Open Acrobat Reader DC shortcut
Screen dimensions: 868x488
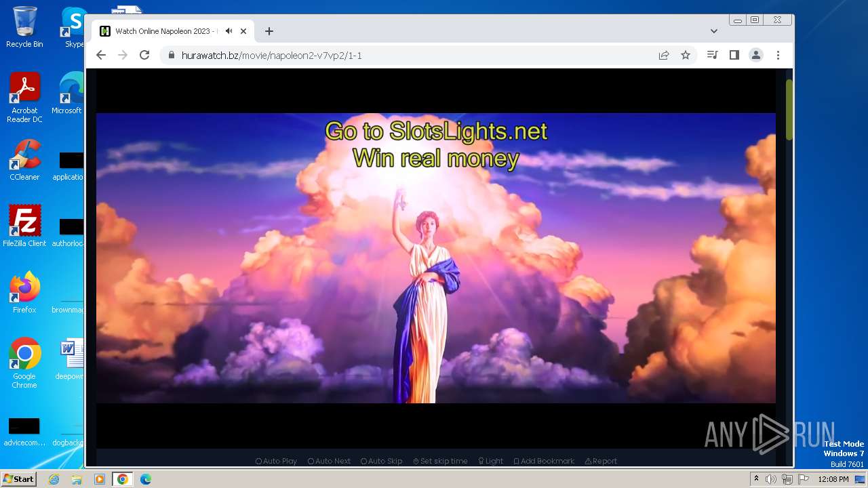24,98
